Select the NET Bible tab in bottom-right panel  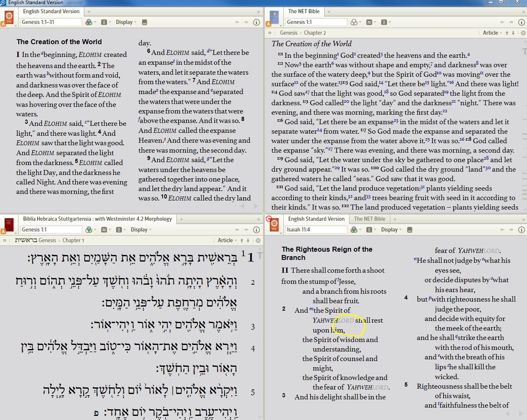pos(370,219)
